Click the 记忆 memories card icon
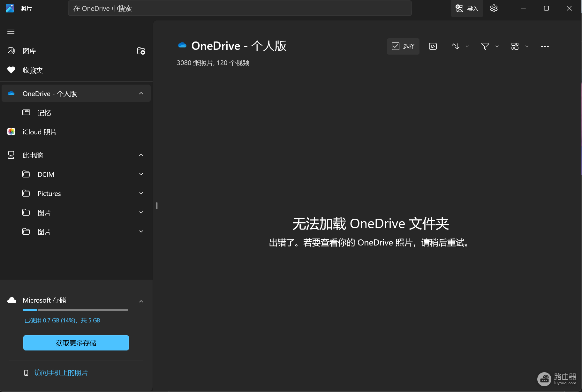Image resolution: width=582 pixels, height=392 pixels. pos(26,112)
